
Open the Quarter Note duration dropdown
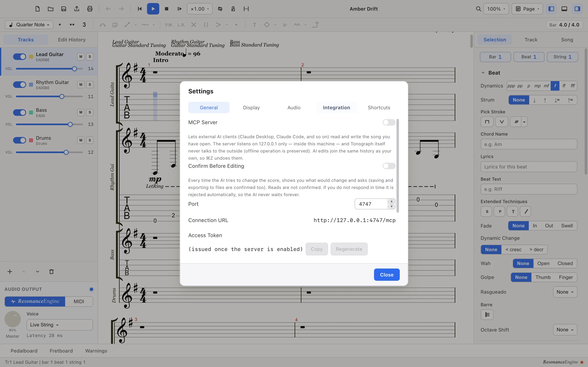pyautogui.click(x=29, y=25)
